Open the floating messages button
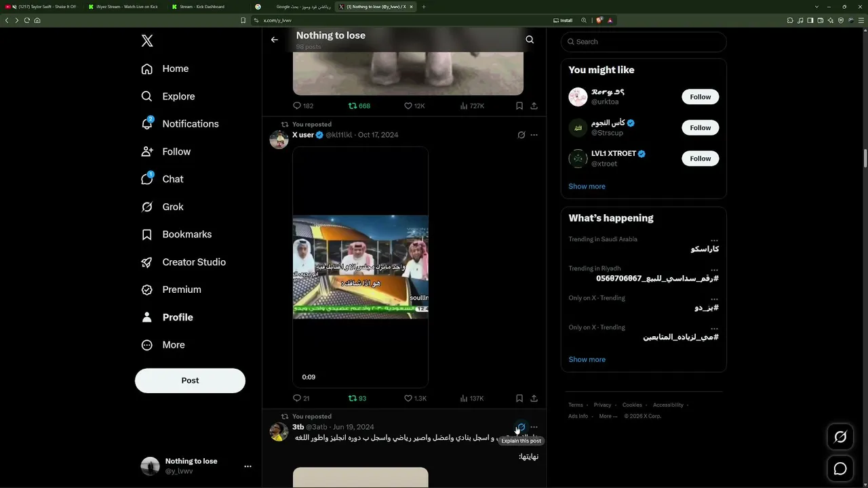The width and height of the screenshot is (868, 488). coord(840,468)
